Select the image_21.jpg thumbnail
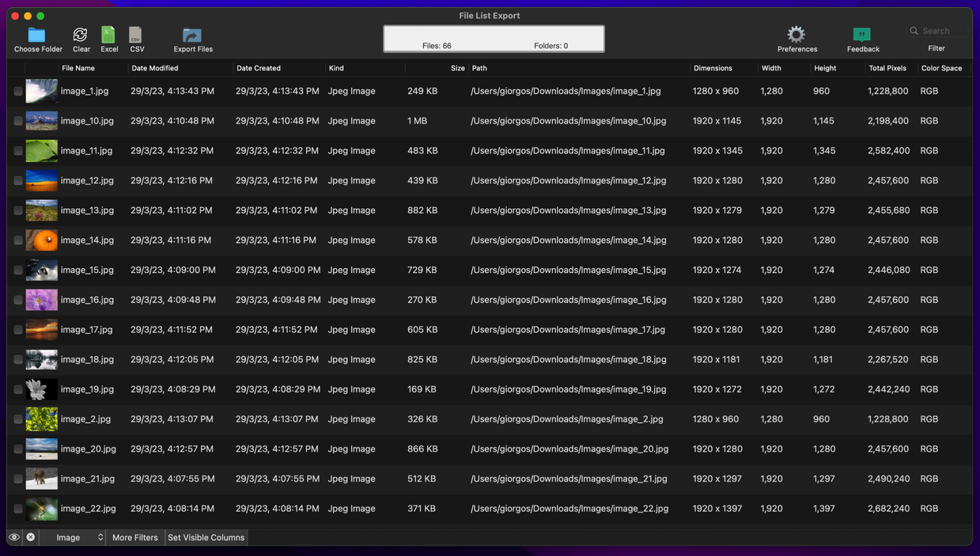 pyautogui.click(x=41, y=478)
